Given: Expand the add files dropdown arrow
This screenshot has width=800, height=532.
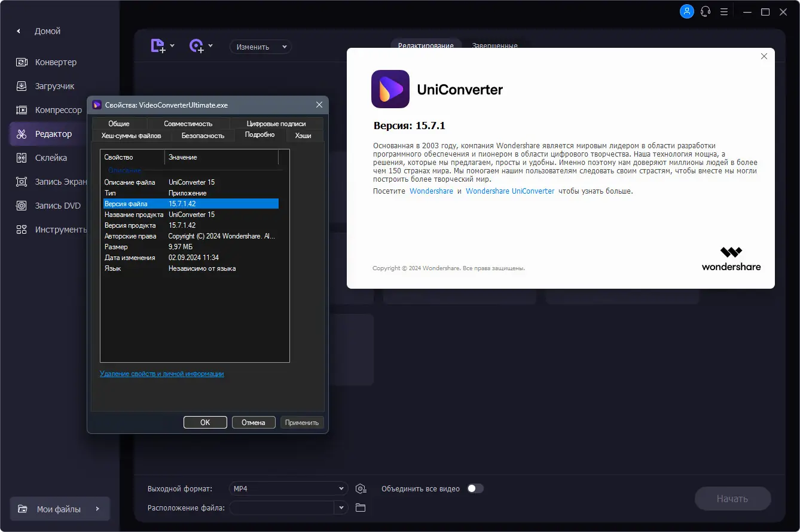Looking at the screenshot, I should [172, 46].
